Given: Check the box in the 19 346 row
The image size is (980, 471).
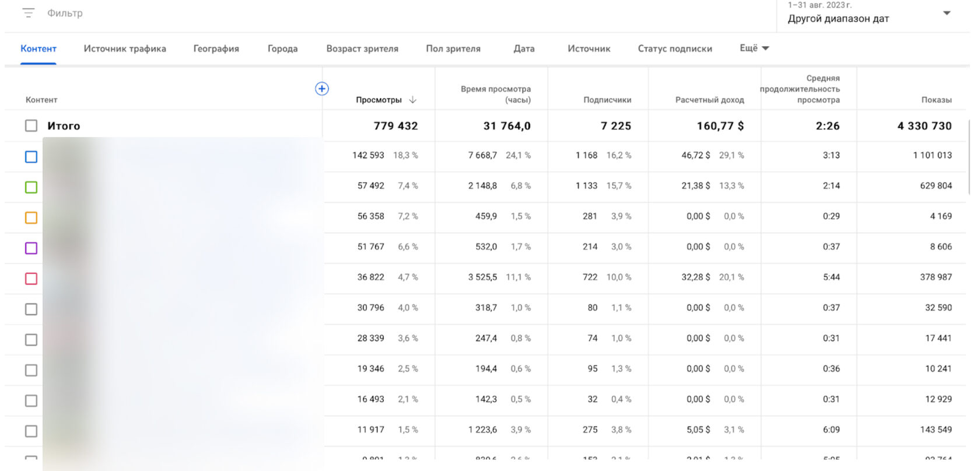Looking at the screenshot, I should pyautogui.click(x=32, y=370).
